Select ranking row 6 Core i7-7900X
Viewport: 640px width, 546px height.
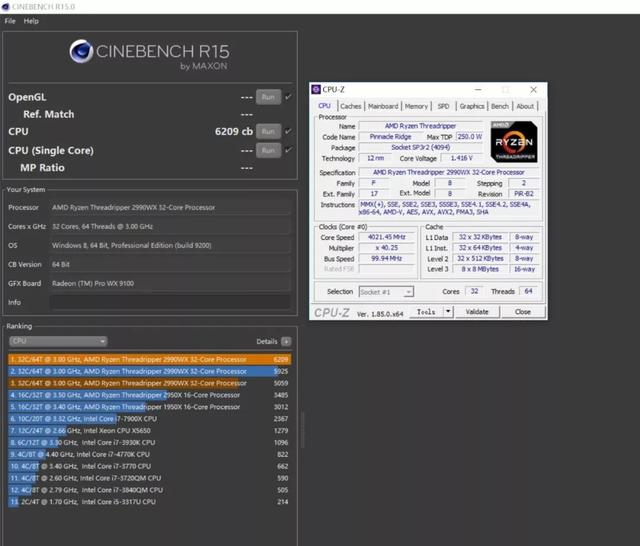149,419
